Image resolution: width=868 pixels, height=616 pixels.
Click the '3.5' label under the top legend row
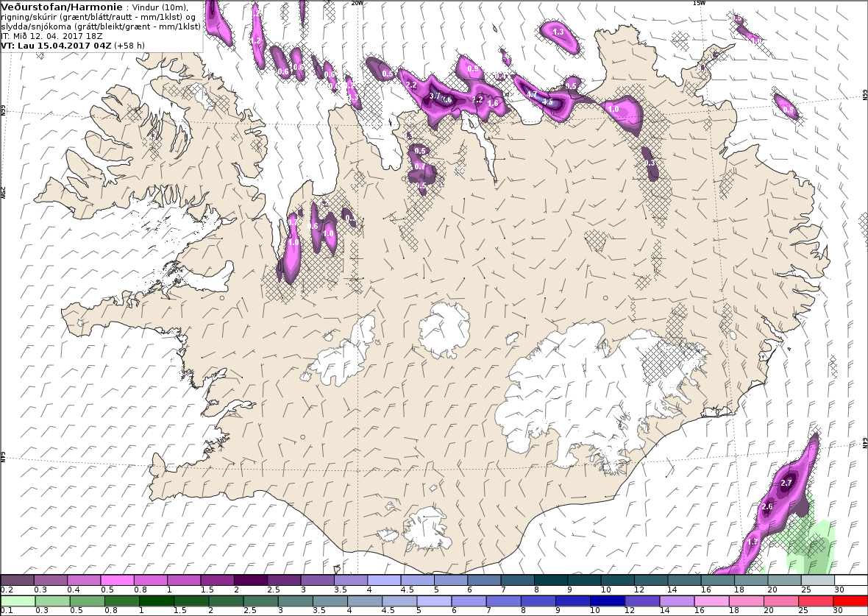point(341,590)
